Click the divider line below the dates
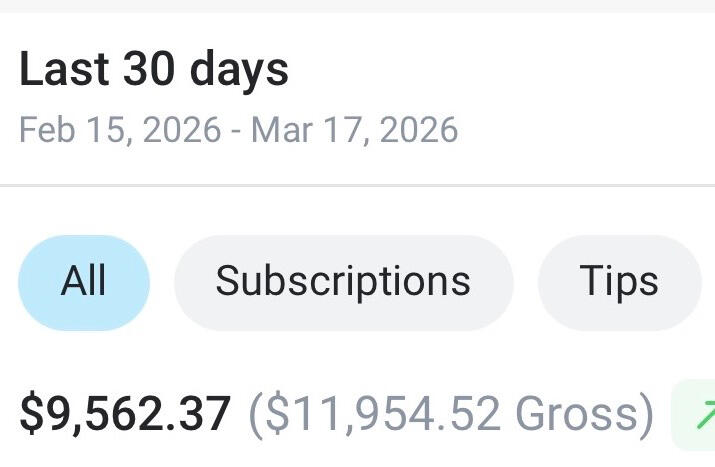This screenshot has height=467, width=715. 357,185
